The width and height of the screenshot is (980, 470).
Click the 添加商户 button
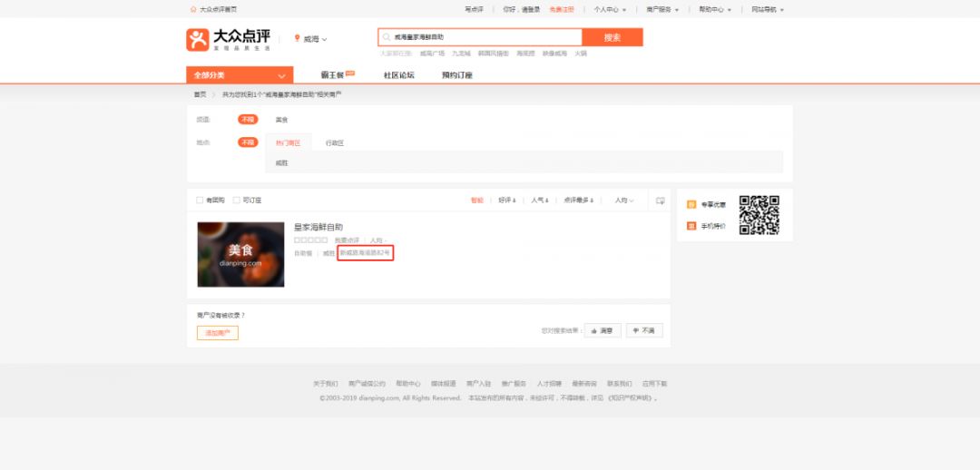click(x=218, y=333)
